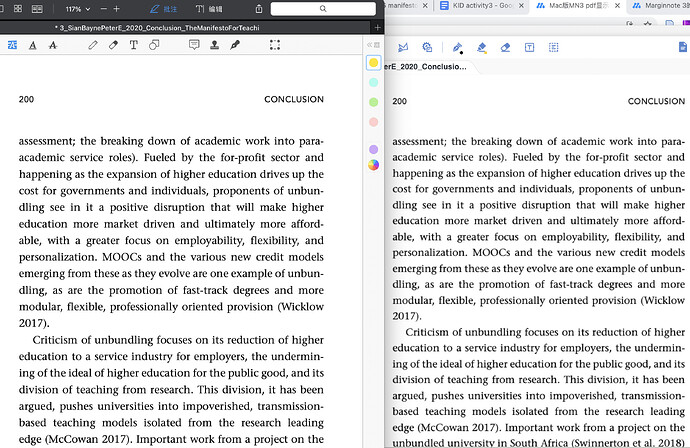Image resolution: width=690 pixels, height=448 pixels.
Task: Select the underline annotation tool
Action: [33, 45]
